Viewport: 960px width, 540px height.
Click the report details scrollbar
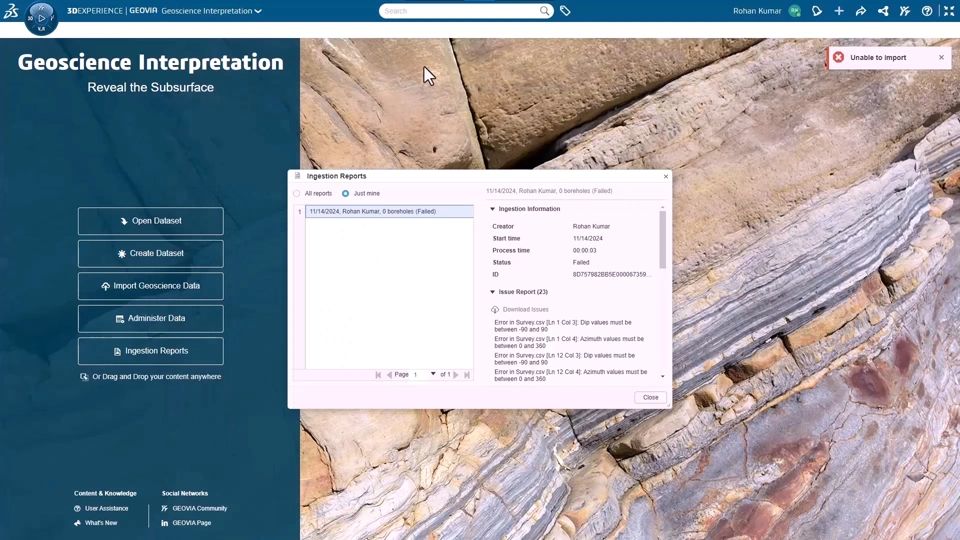(662, 239)
